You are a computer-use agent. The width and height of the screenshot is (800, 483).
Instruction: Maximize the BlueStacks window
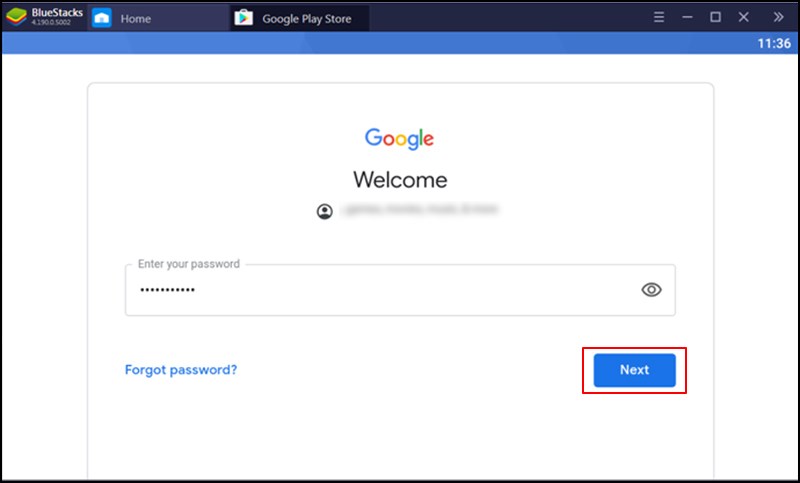[x=715, y=18]
